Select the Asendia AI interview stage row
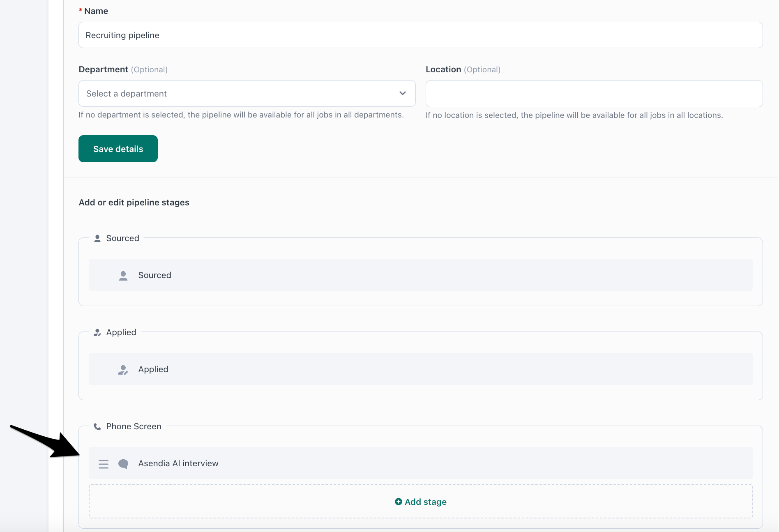 (421, 463)
